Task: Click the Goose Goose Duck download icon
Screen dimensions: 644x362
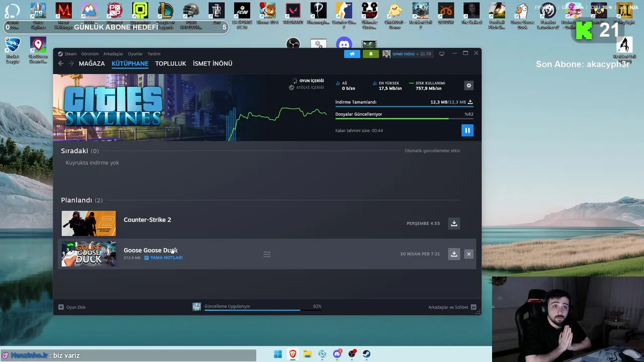Action: (x=454, y=254)
